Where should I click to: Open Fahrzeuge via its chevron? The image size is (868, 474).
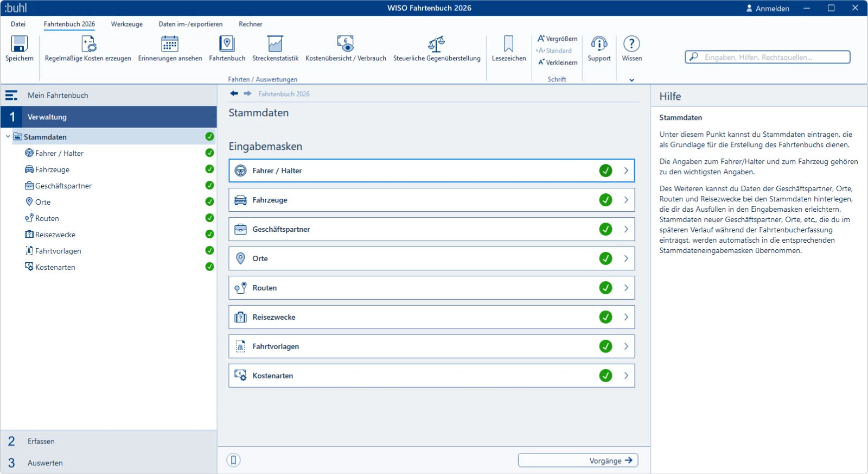626,200
